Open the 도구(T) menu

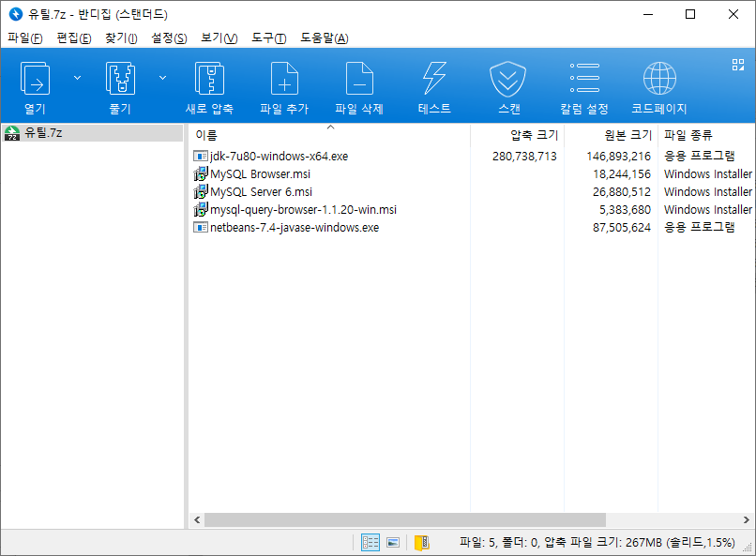[x=269, y=38]
